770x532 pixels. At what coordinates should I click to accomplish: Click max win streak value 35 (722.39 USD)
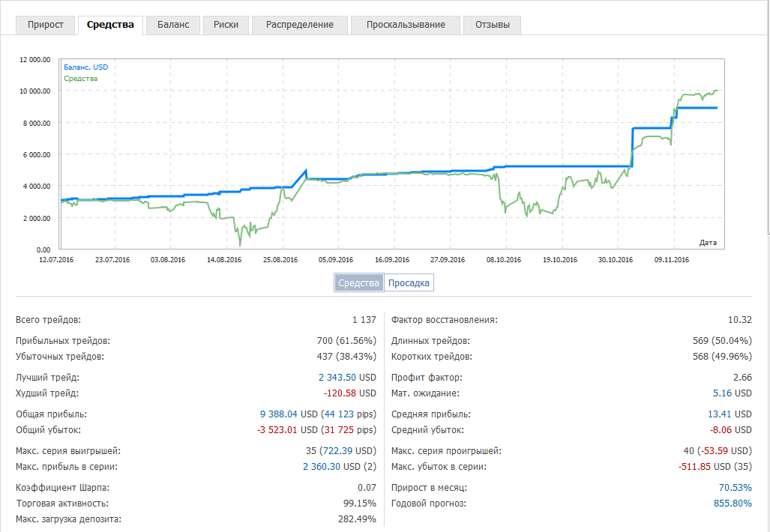[x=341, y=451]
